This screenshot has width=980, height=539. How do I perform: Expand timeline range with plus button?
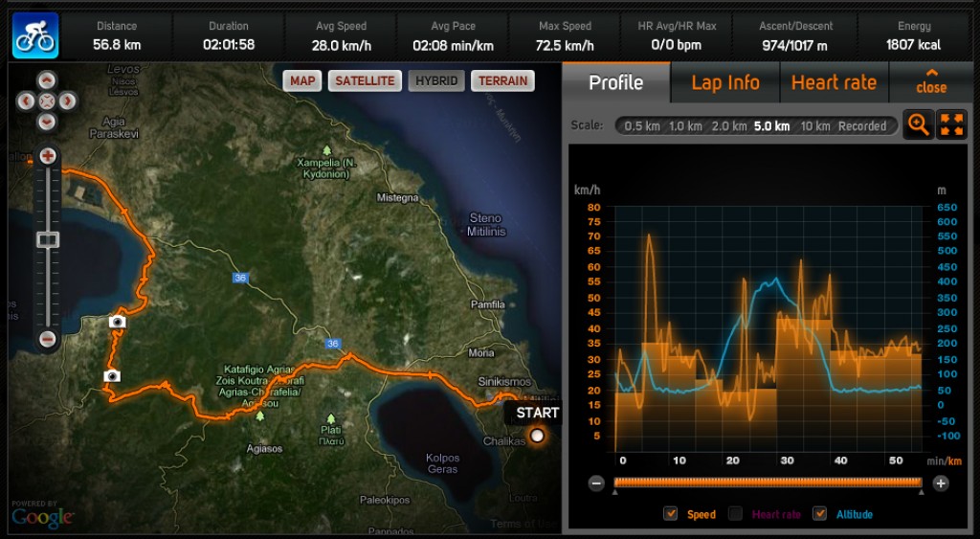pos(941,483)
